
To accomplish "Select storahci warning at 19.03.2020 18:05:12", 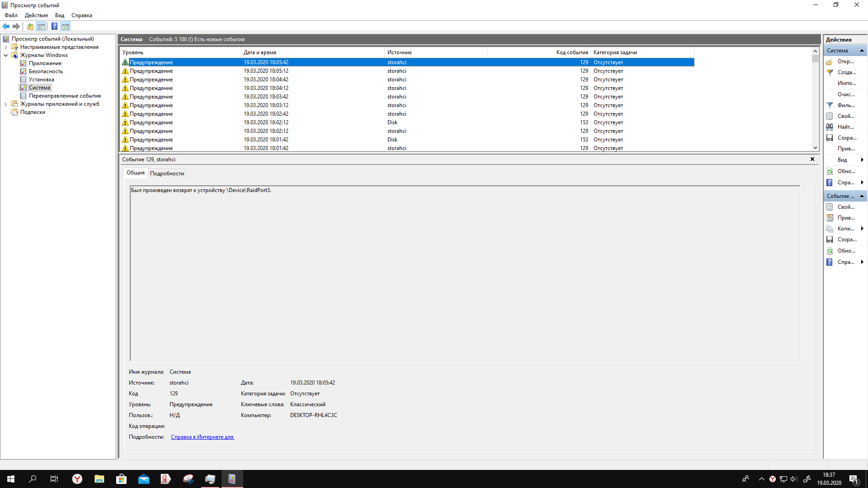I will pos(407,71).
